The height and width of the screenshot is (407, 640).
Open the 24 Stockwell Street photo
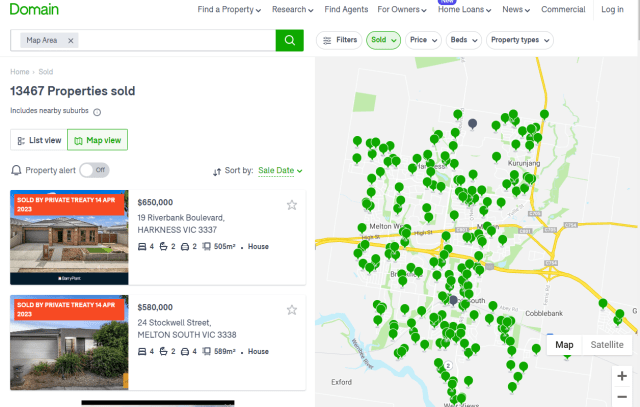tap(69, 342)
